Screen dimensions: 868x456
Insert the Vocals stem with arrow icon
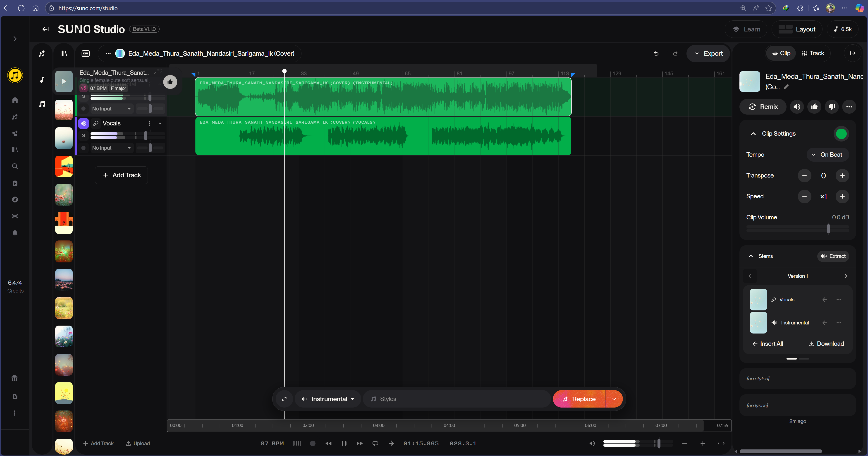[825, 300]
